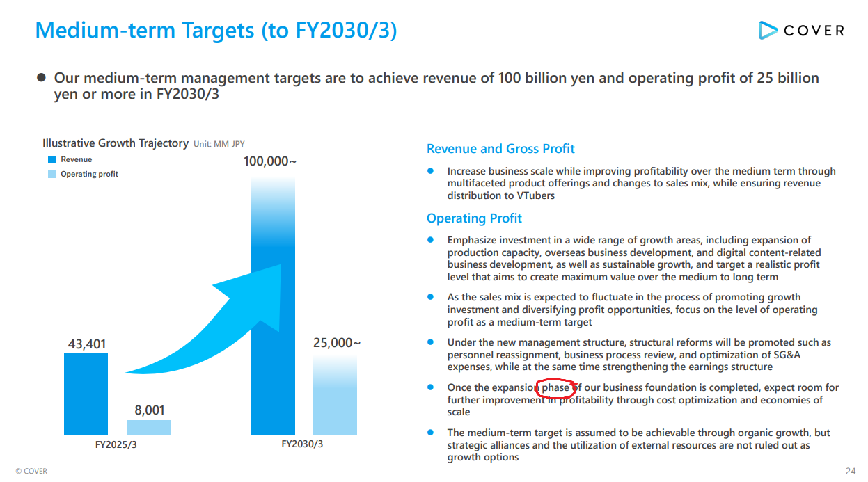Viewport: 868px width, 482px height.
Task: Click the 'Illustrative Growth Trajectory' chart title
Action: (x=116, y=143)
